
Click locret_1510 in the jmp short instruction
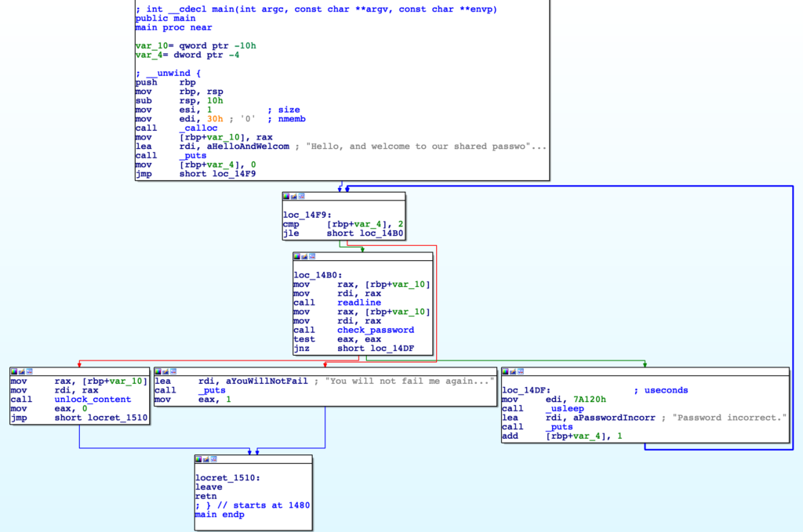118,418
